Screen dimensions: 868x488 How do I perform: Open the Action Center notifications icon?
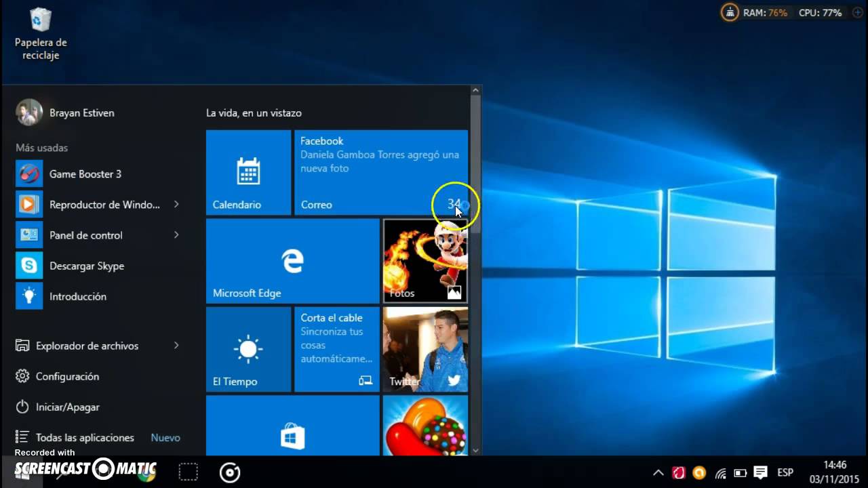[x=761, y=472]
